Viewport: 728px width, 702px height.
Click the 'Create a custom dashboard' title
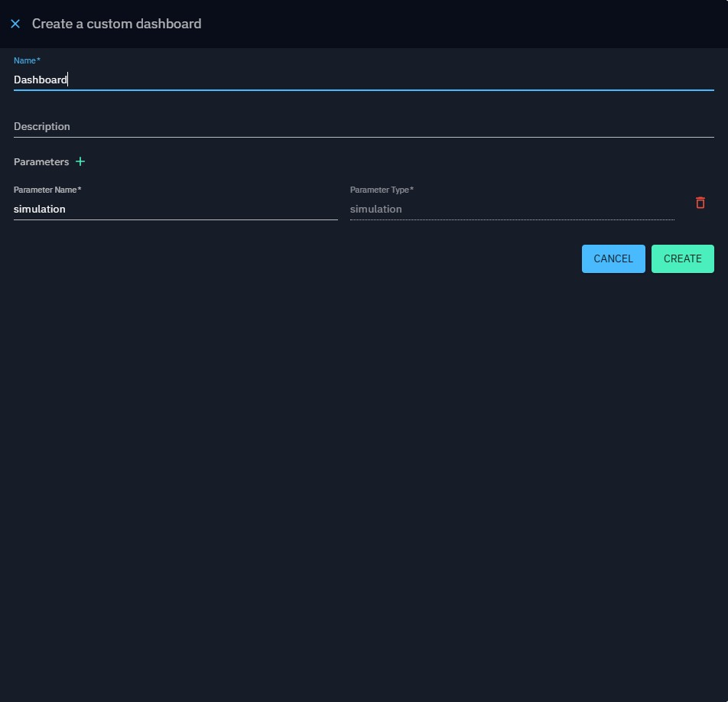116,24
